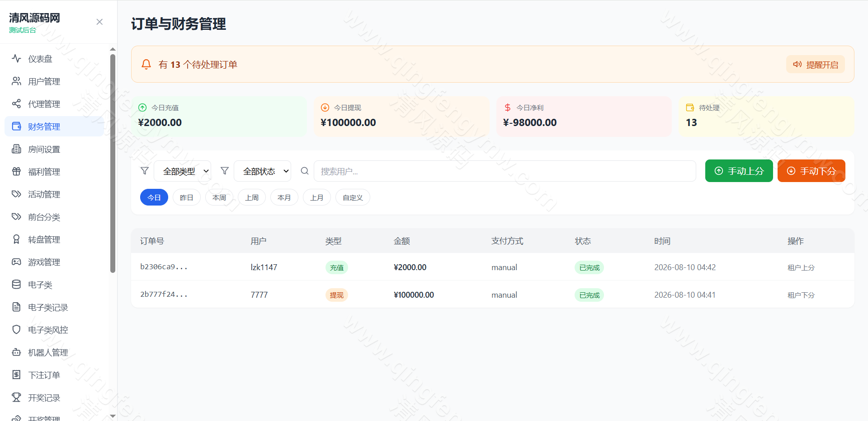Image resolution: width=868 pixels, height=421 pixels.
Task: Click the 今日提现 down-arrow circle icon
Action: (325, 108)
